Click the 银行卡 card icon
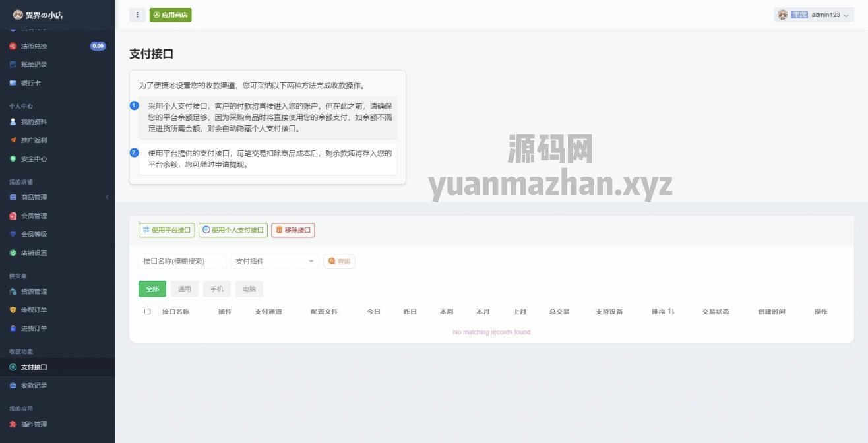 [x=13, y=83]
